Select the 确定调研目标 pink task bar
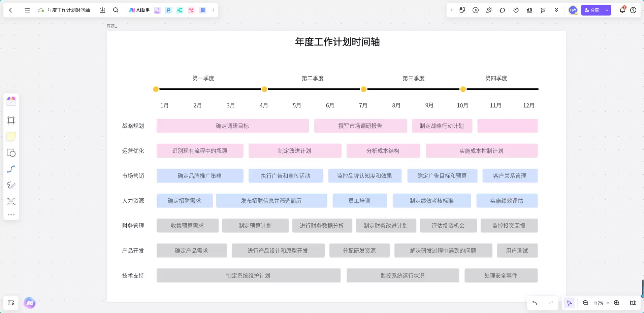The width and height of the screenshot is (644, 313). [x=232, y=126]
